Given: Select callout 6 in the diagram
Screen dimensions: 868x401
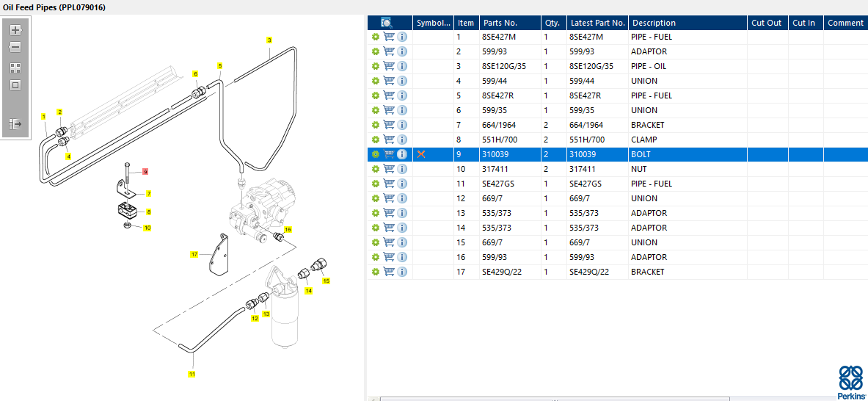Looking at the screenshot, I should point(195,73).
